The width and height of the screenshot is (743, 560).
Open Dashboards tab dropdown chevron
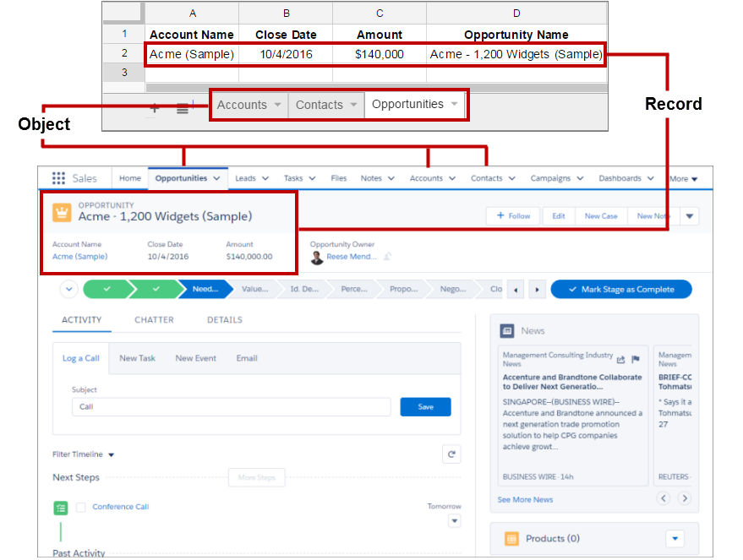point(651,178)
